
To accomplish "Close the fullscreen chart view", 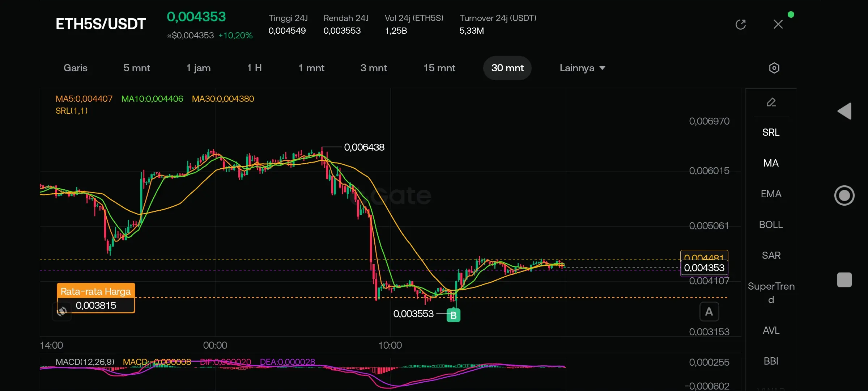I will (778, 24).
